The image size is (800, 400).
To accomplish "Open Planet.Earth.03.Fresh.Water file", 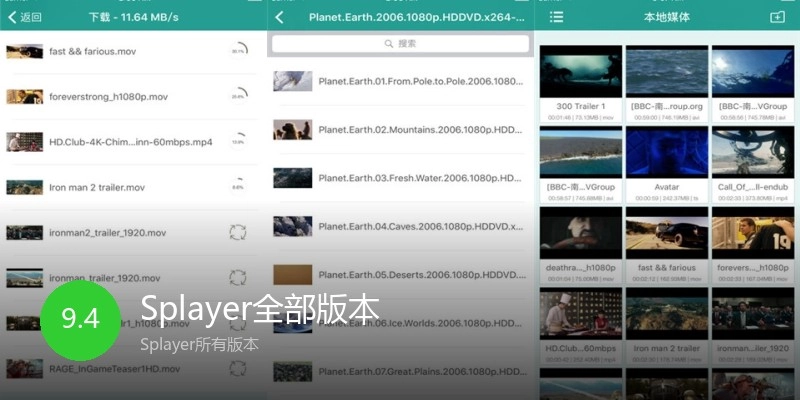I will pyautogui.click(x=401, y=178).
